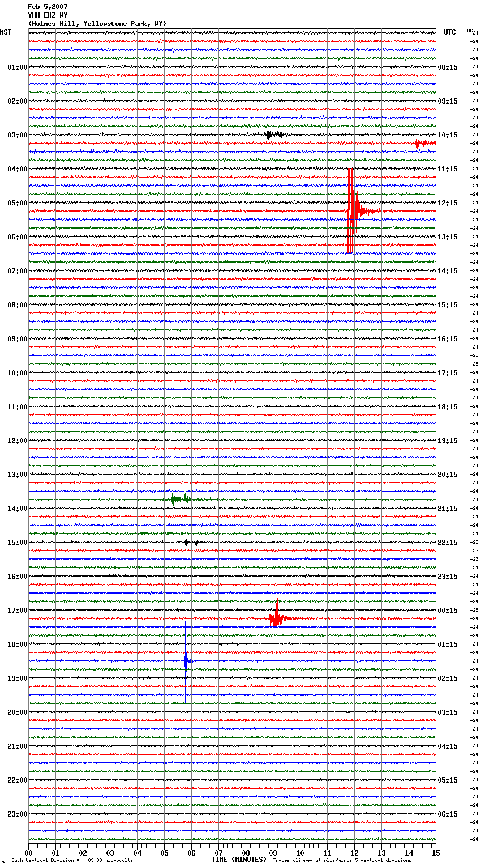Select the station code "YHH EHZ WY"
This screenshot has width=481, height=868.
point(48,15)
